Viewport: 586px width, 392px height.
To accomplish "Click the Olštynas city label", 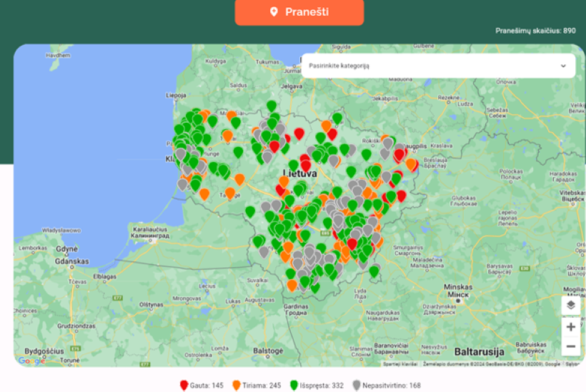I will (152, 305).
